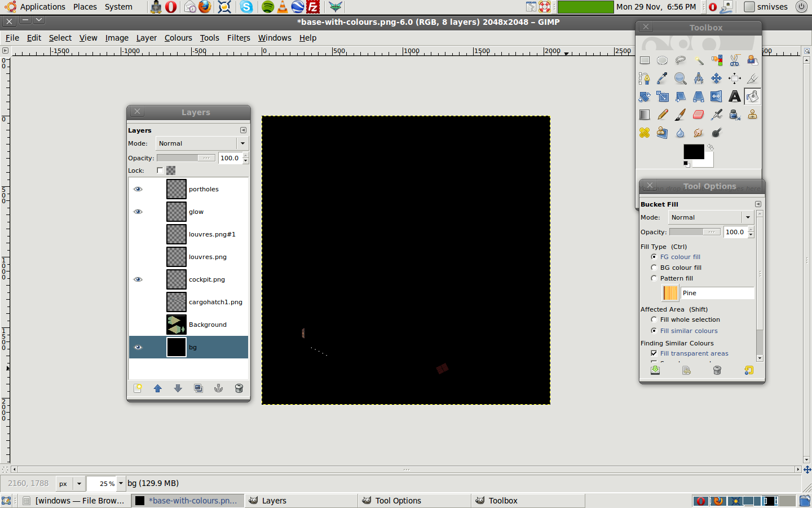Pick the Eraser tool

pyautogui.click(x=698, y=115)
